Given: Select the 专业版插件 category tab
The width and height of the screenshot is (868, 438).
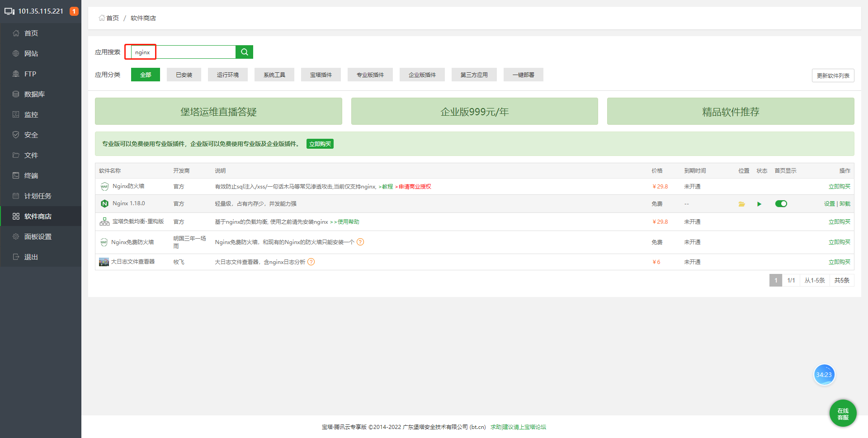Looking at the screenshot, I should coord(370,75).
